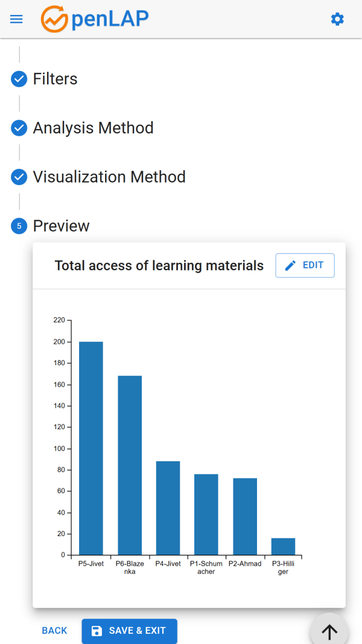Click the P3-Hilliger bar in chart
This screenshot has height=644, width=362.
(283, 546)
